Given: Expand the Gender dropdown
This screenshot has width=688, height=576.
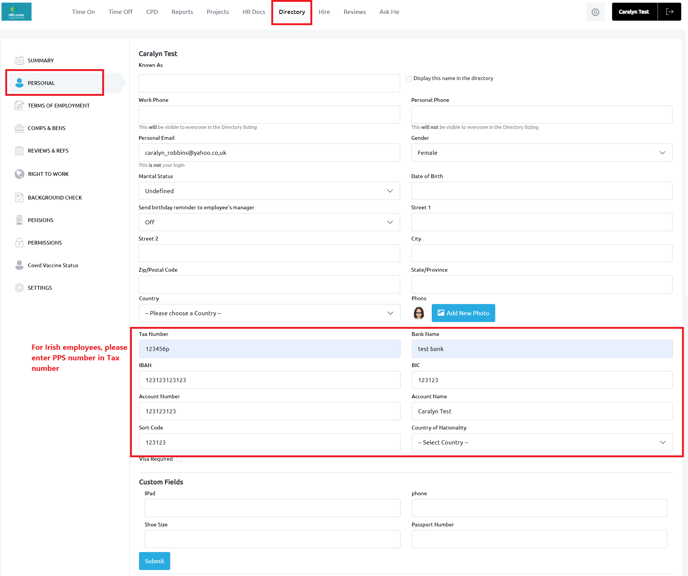Looking at the screenshot, I should pyautogui.click(x=541, y=153).
